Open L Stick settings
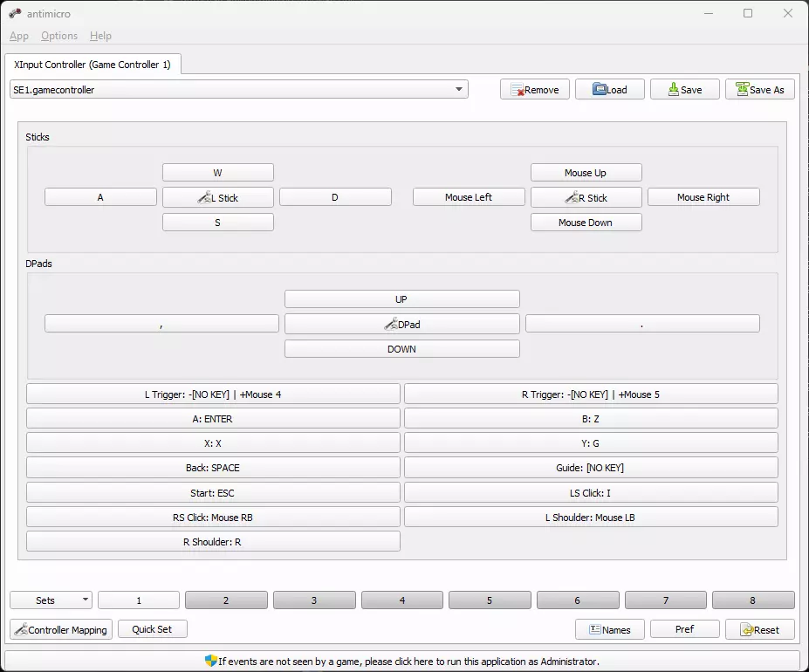809x672 pixels. 217,198
